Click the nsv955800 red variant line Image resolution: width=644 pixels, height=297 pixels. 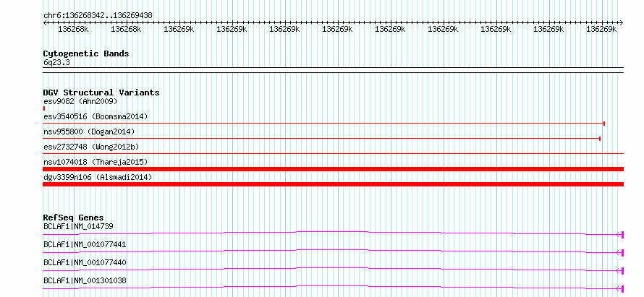pyautogui.click(x=322, y=139)
